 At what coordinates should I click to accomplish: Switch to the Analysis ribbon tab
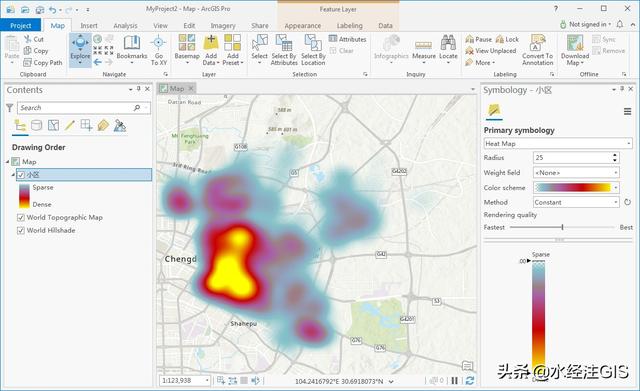[x=125, y=25]
